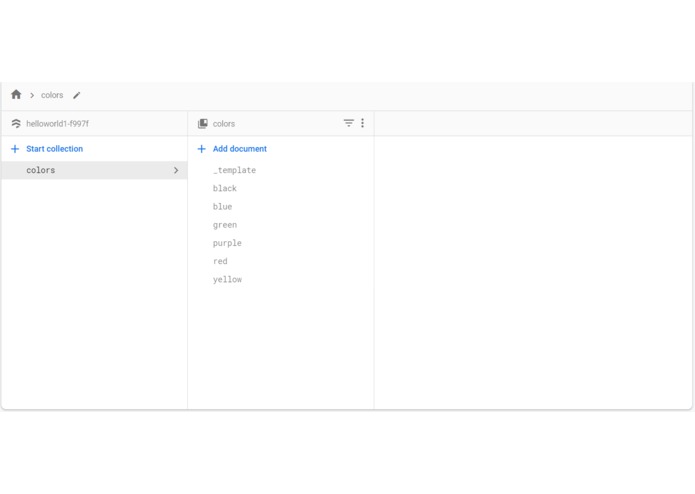Viewport: 695px width, 494px height.
Task: Click plus icon next to Start collection
Action: (15, 149)
